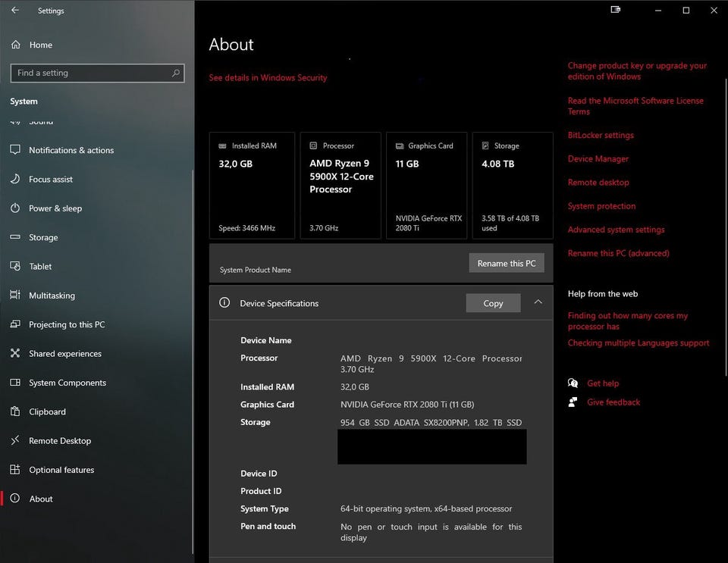Screen dimensions: 728x563
Task: Collapse the Device Specifications section
Action: click(538, 302)
